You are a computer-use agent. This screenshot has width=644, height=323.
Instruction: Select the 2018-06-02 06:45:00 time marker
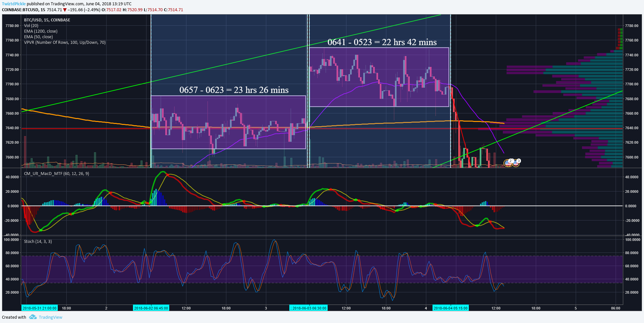[151, 308]
